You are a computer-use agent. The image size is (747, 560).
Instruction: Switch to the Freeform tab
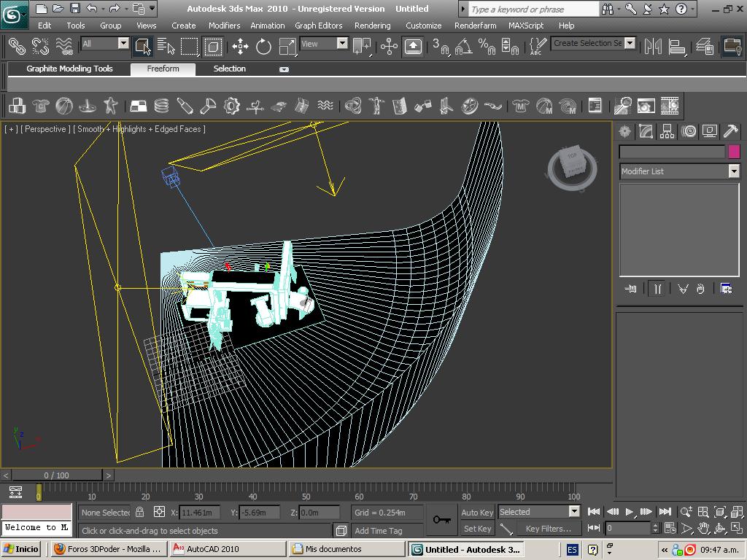[x=163, y=69]
